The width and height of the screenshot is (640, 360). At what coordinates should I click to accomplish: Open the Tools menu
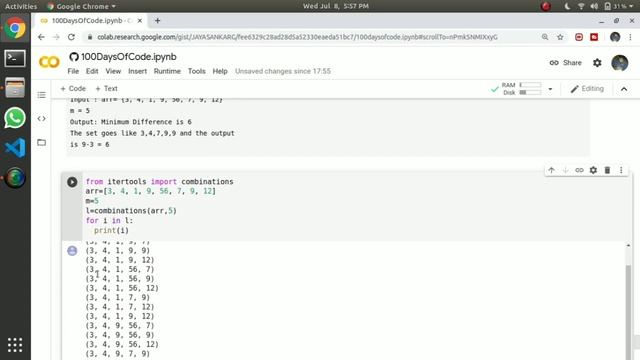coord(196,71)
